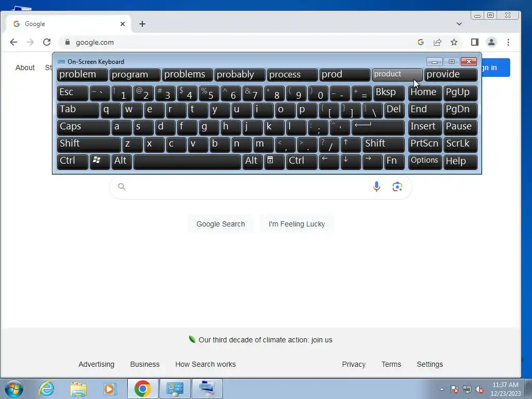Screen dimensions: 532x399
Task: Toggle the right Alt key
Action: pyautogui.click(x=252, y=162)
